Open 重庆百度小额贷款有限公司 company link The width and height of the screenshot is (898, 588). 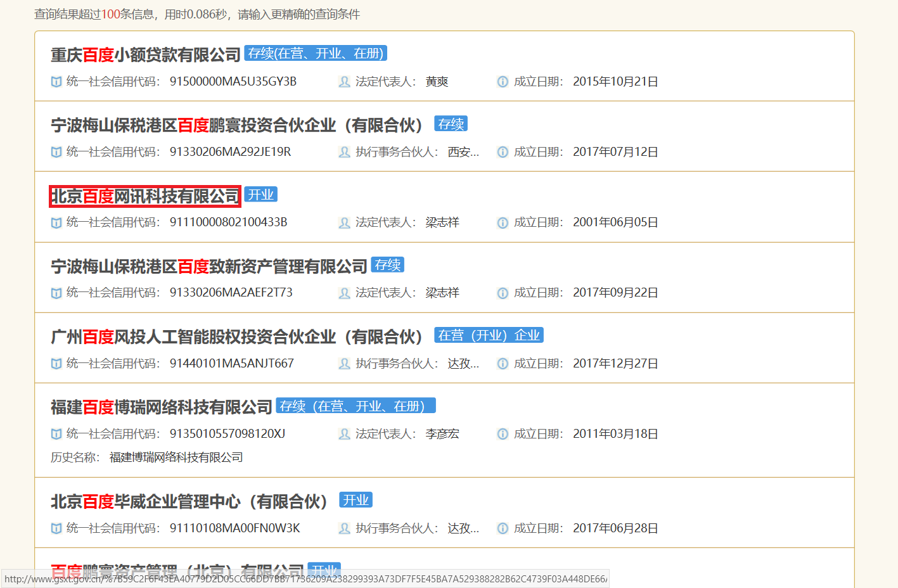tap(146, 55)
